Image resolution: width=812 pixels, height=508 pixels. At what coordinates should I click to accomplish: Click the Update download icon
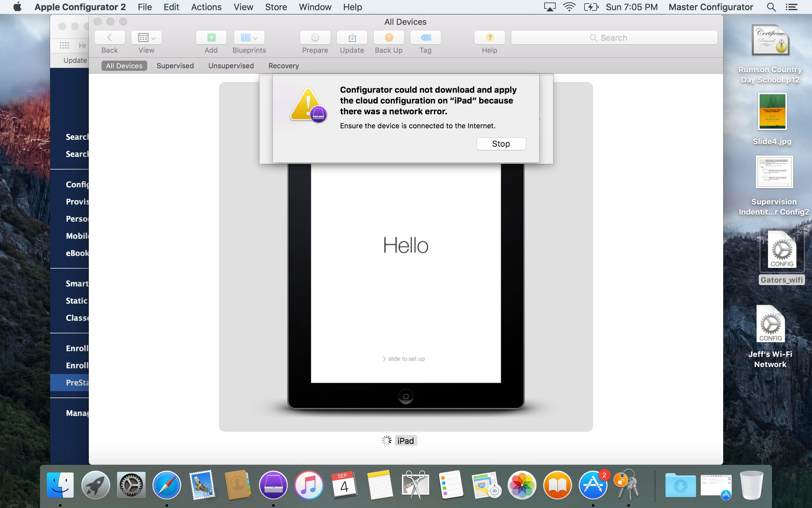click(x=352, y=37)
